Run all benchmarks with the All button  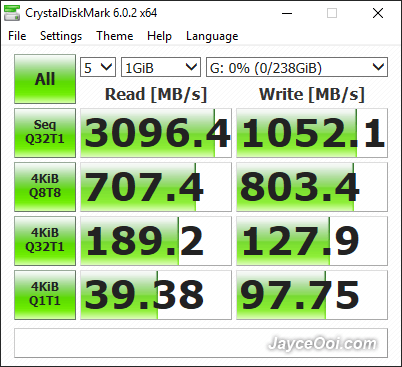coord(45,79)
